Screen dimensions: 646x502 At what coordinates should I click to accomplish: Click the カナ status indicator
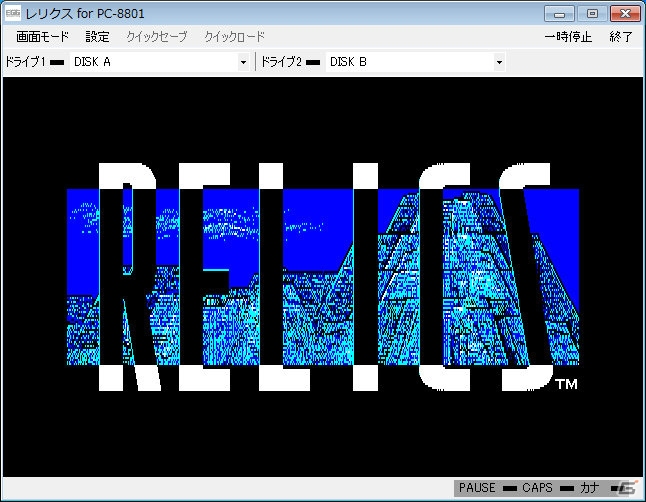click(x=590, y=488)
